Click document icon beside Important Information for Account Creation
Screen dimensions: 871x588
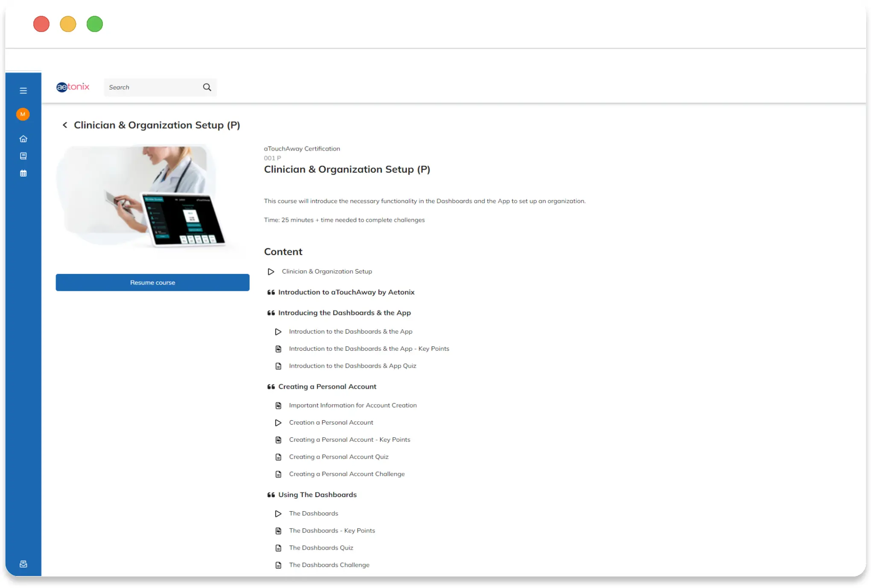278,405
